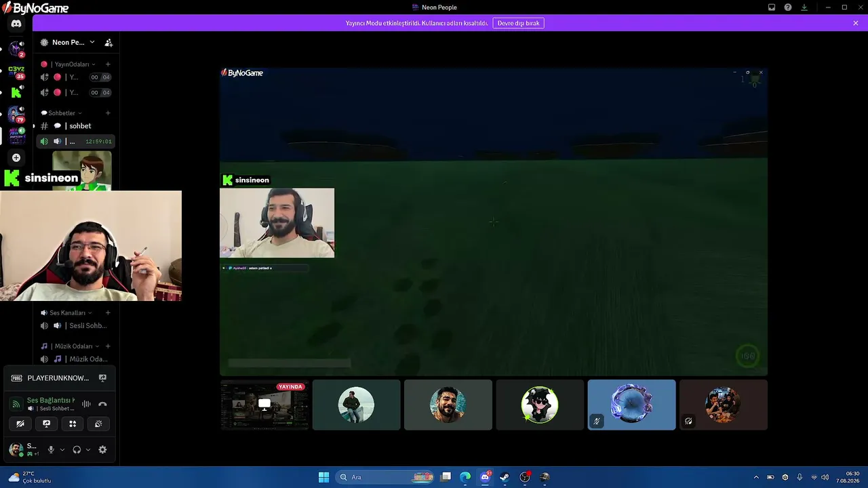Collapse the Ses Kanalları category
This screenshot has height=488, width=868.
coord(66,313)
